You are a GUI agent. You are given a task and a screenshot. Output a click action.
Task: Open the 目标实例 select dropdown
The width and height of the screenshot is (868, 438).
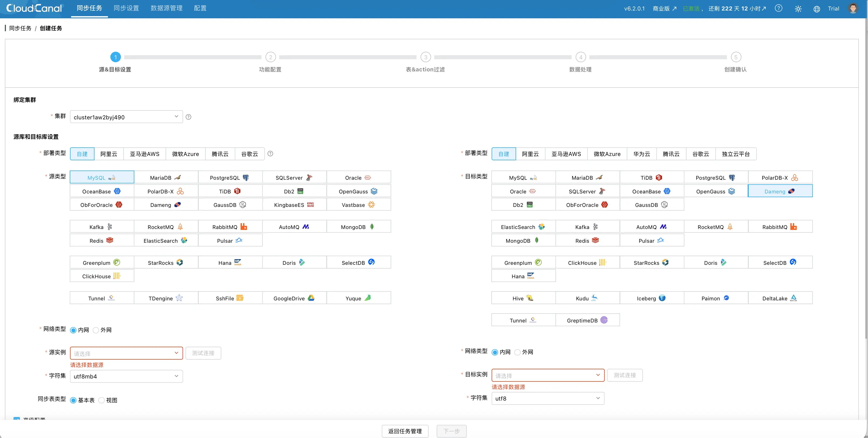pos(548,375)
